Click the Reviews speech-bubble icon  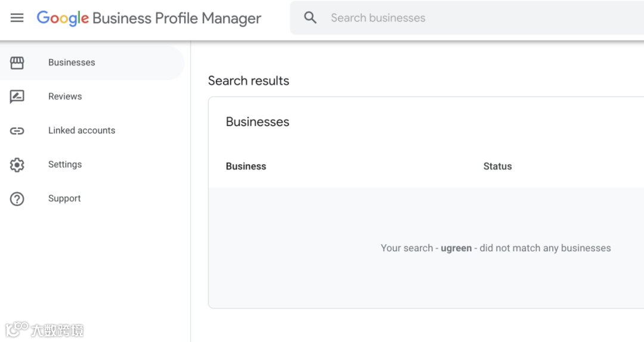pos(17,97)
